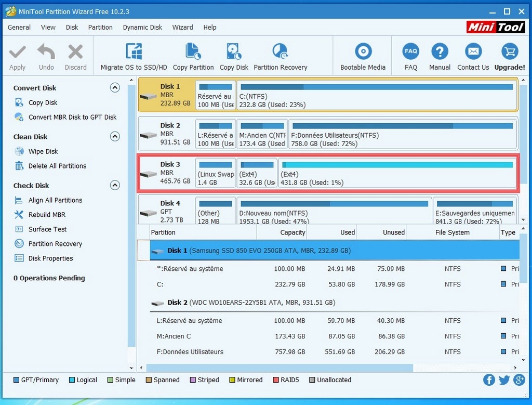This screenshot has height=405, width=532.
Task: Select the F:Données Utilisateurs row in list
Action: (x=335, y=352)
